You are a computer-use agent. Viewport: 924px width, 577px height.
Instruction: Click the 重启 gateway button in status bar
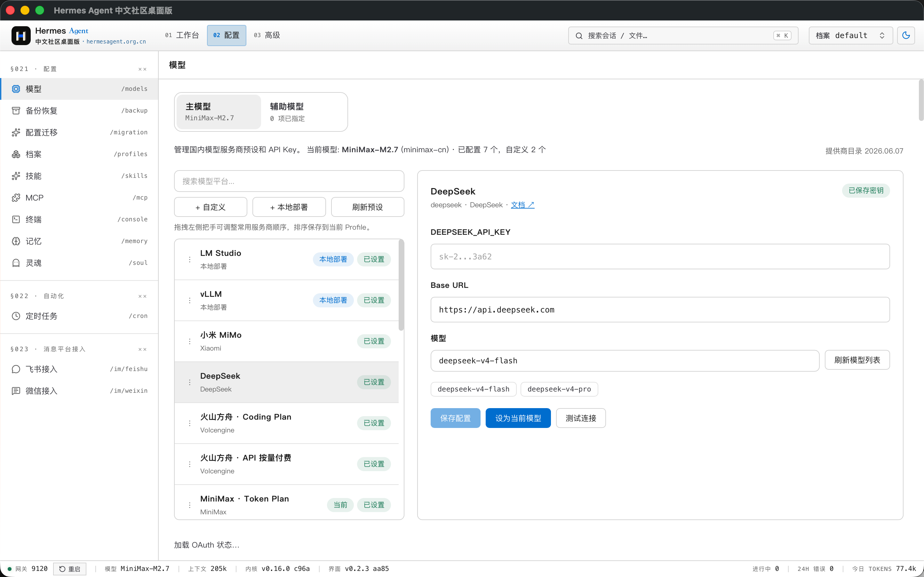pyautogui.click(x=70, y=569)
